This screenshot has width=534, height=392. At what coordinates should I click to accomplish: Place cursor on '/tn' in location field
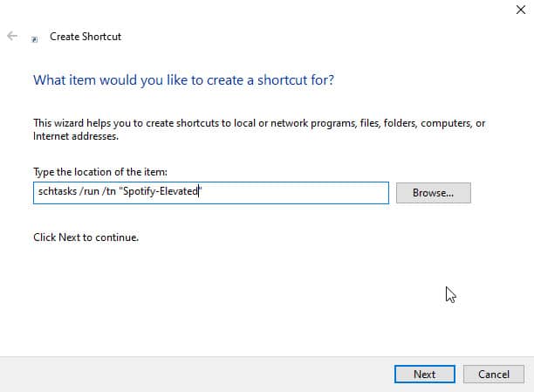click(x=109, y=191)
